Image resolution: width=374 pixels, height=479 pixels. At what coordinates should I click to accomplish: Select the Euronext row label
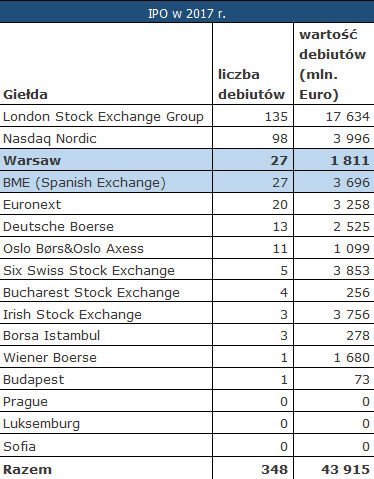[32, 205]
